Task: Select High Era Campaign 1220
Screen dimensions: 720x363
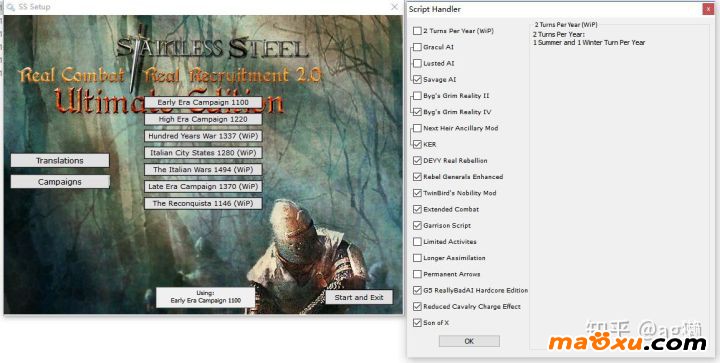Action: 203,119
